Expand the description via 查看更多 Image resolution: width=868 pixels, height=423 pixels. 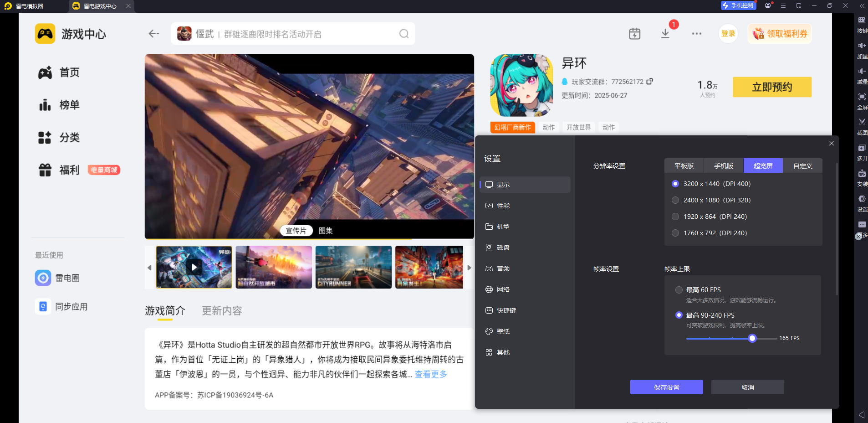coord(430,374)
